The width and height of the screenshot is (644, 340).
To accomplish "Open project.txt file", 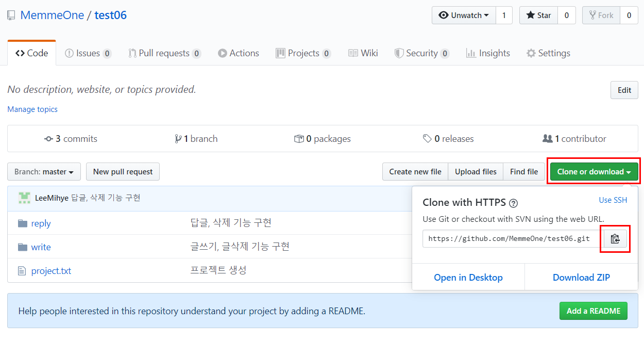I will [51, 271].
